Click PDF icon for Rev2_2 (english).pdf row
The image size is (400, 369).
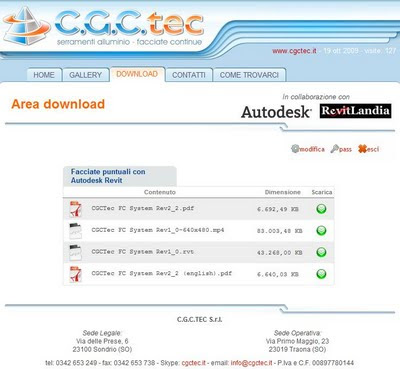pyautogui.click(x=75, y=274)
